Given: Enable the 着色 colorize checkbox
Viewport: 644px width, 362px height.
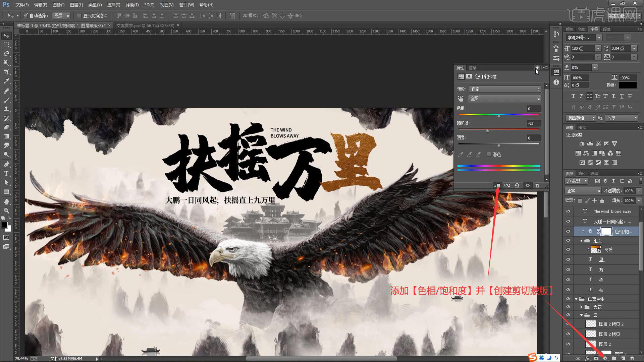Looking at the screenshot, I should coord(489,154).
